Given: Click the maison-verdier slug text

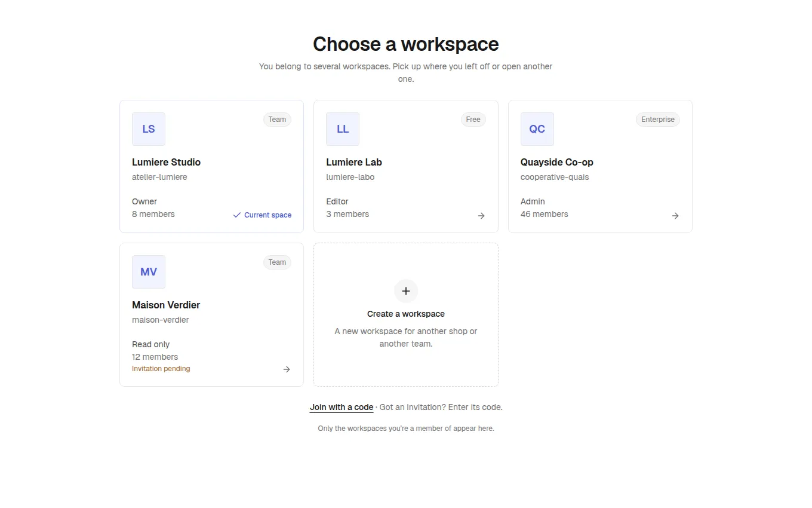Looking at the screenshot, I should coord(161,320).
